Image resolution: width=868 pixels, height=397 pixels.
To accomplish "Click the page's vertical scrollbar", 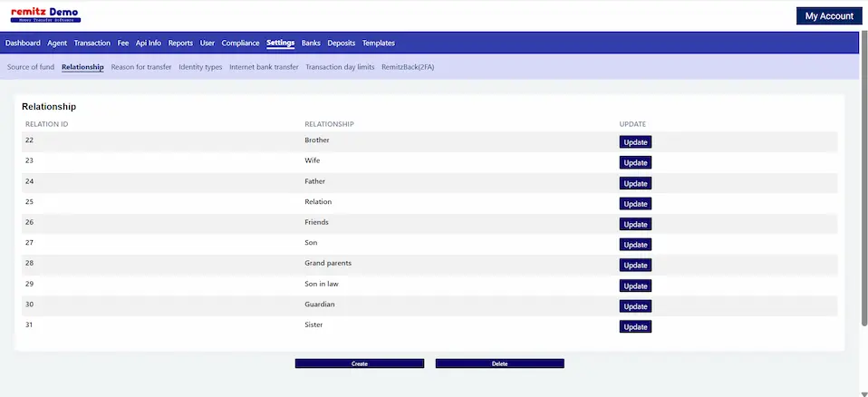I will [863, 181].
